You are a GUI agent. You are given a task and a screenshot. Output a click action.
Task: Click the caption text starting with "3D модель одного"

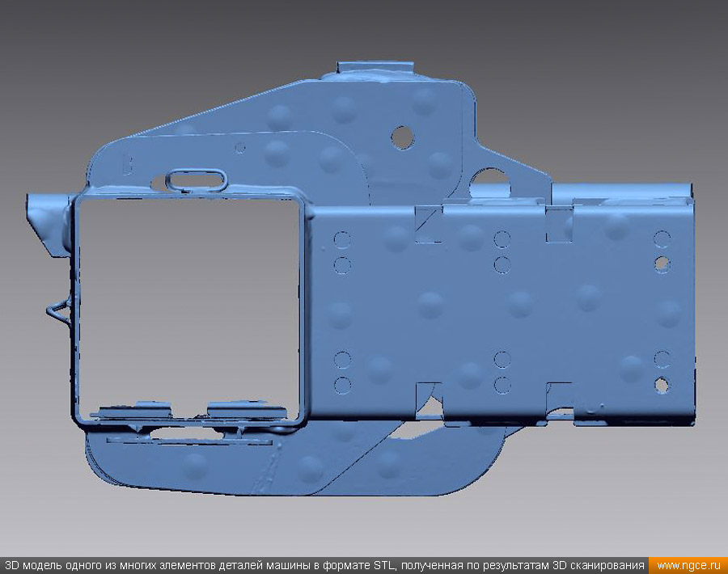coord(324,566)
